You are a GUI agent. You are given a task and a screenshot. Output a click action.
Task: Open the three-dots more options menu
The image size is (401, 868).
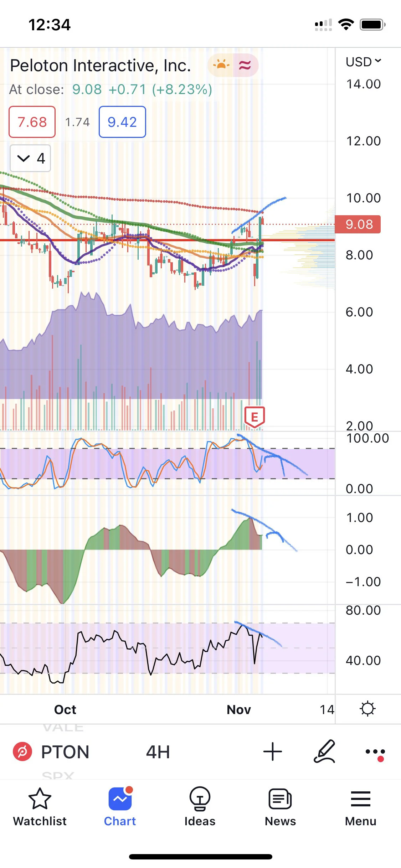(375, 752)
